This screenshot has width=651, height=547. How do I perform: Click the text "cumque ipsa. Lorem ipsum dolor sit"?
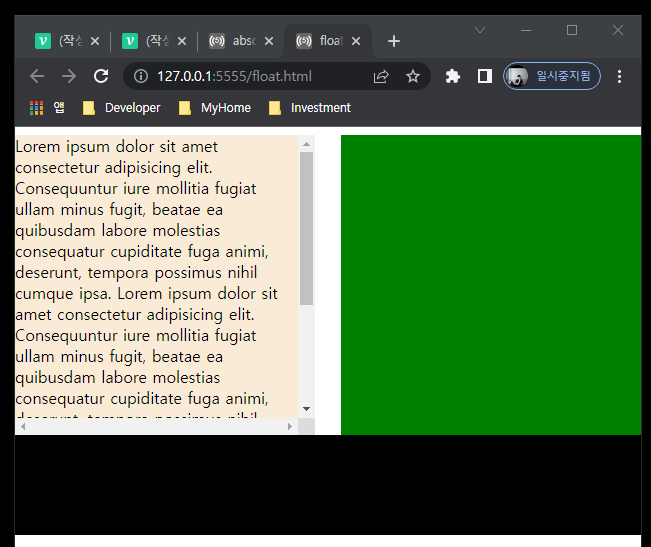[x=147, y=294]
